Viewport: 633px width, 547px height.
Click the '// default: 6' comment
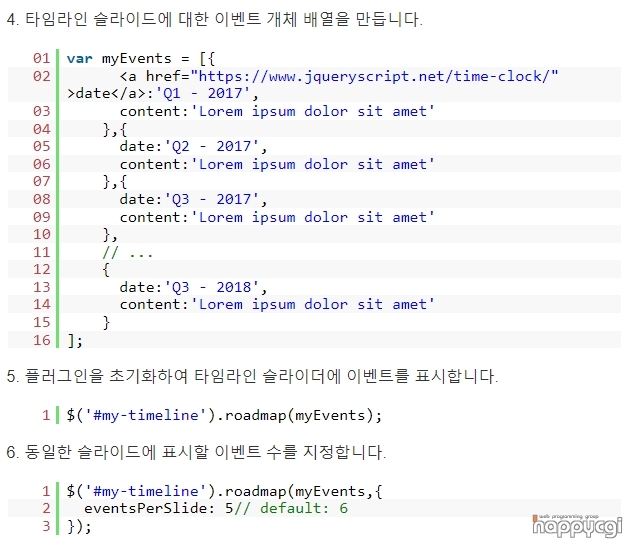point(291,508)
